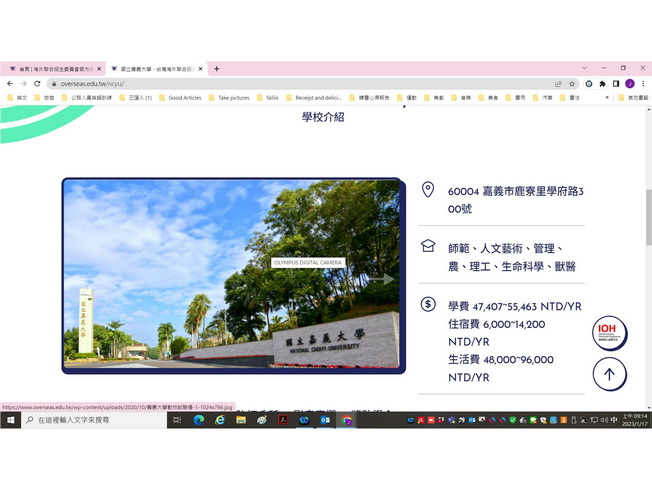The height and width of the screenshot is (490, 652).
Task: Open Internet Explorer from the taskbar
Action: tap(220, 420)
